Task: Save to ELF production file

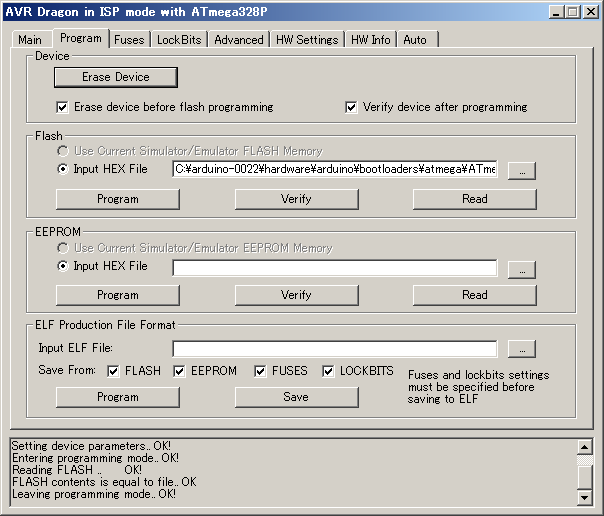Action: pyautogui.click(x=297, y=397)
